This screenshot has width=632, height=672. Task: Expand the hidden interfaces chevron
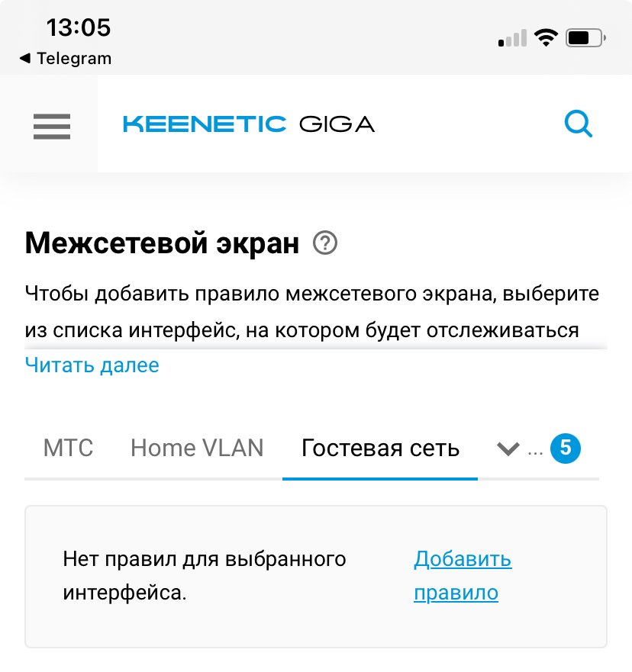[508, 449]
